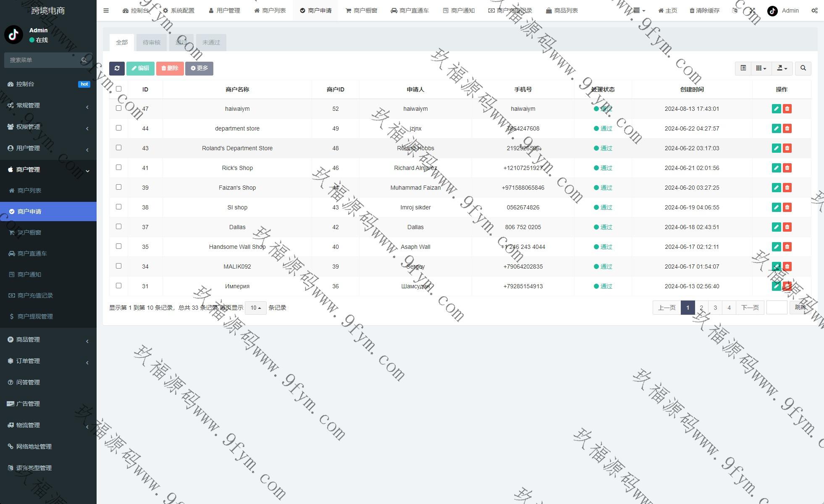The width and height of the screenshot is (824, 504).
Task: Click green edit icon for Dallas row
Action: pyautogui.click(x=776, y=227)
